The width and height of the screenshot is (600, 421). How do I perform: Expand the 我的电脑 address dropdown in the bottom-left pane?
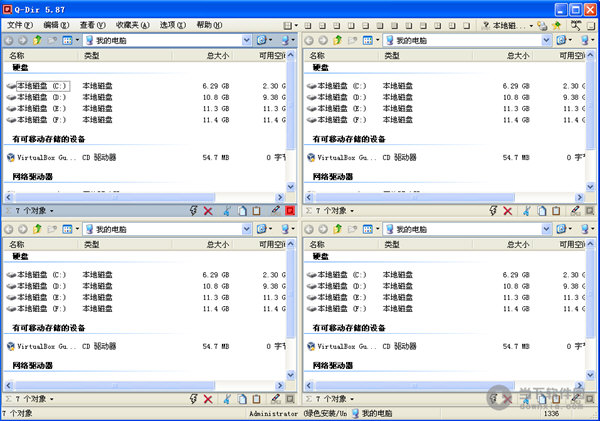point(246,229)
